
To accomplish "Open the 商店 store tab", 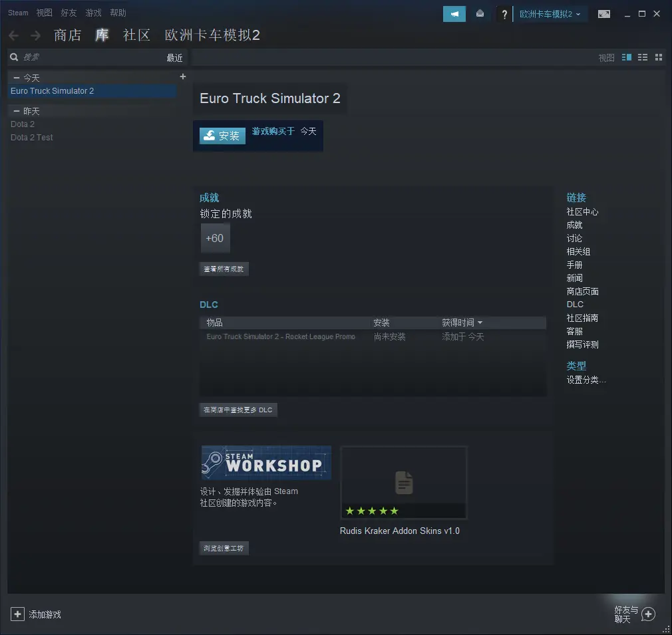I will (x=67, y=35).
